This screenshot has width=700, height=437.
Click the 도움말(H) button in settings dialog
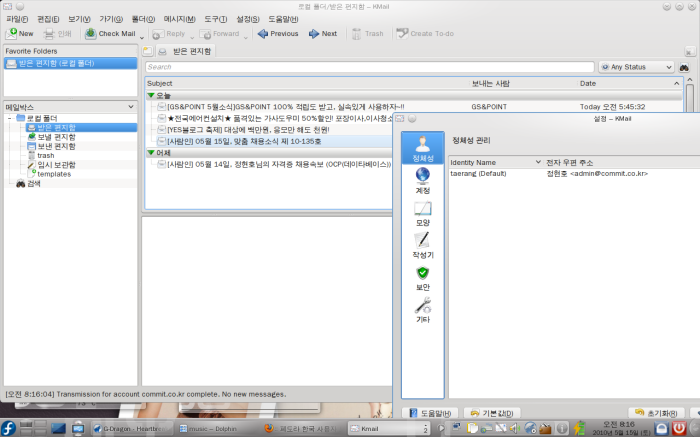[430, 413]
